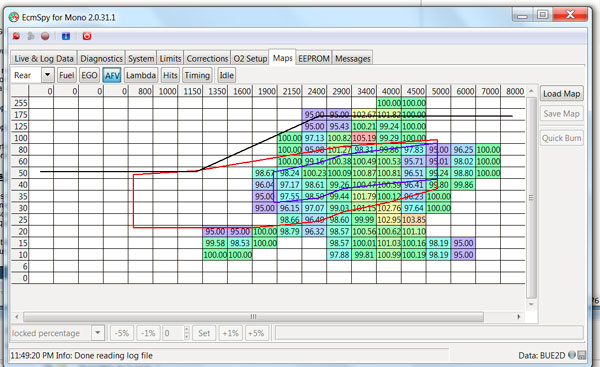Toggle the Fuel map view button
Screen dimensions: 600x367
coord(66,75)
